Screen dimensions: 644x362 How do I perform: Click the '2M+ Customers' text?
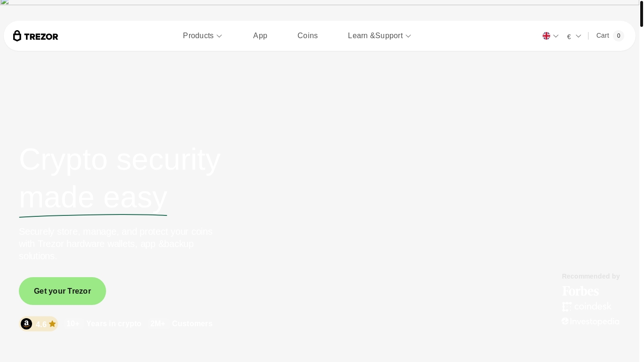pyautogui.click(x=182, y=324)
